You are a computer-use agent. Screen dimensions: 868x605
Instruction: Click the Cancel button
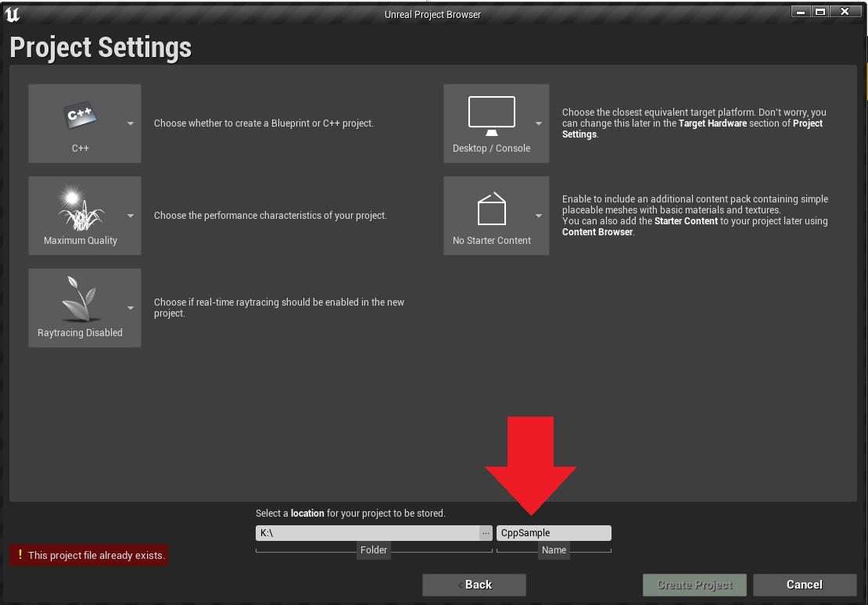[805, 585]
